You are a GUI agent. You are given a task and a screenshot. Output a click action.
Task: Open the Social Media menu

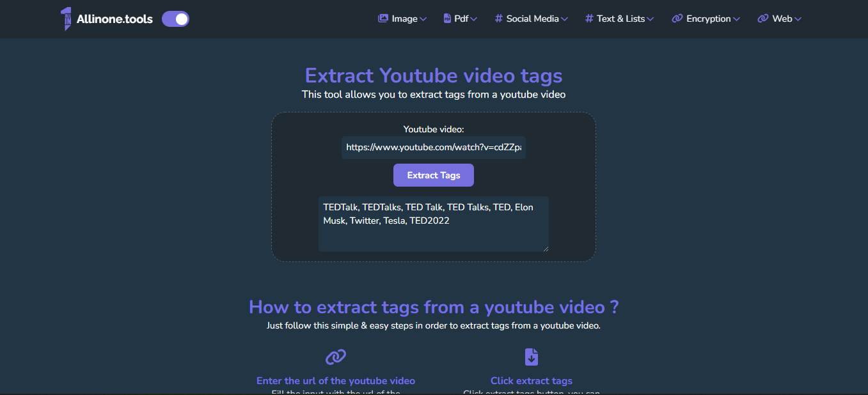532,19
